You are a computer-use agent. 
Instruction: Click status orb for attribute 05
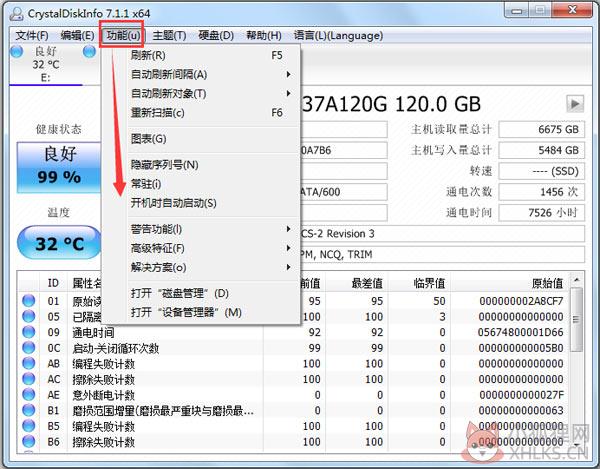click(29, 316)
